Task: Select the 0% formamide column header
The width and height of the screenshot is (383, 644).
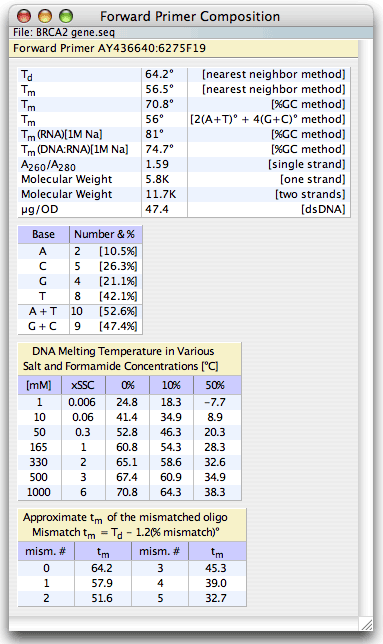Action: [127, 385]
